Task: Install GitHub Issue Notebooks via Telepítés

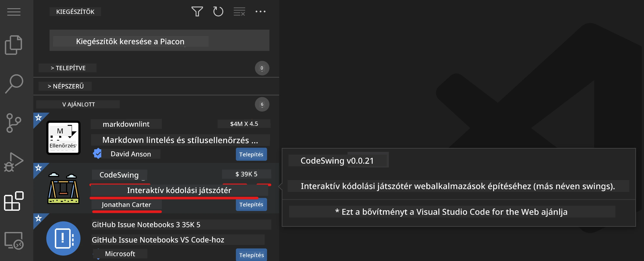Action: pos(251,255)
